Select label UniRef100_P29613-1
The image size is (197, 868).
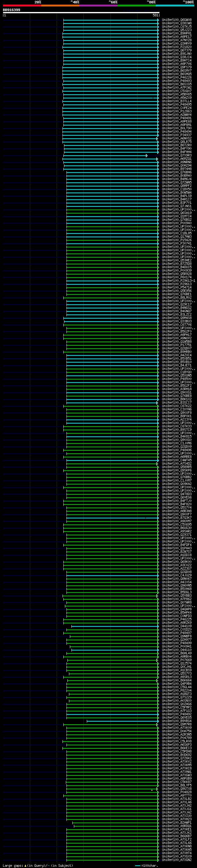coord(179,280)
